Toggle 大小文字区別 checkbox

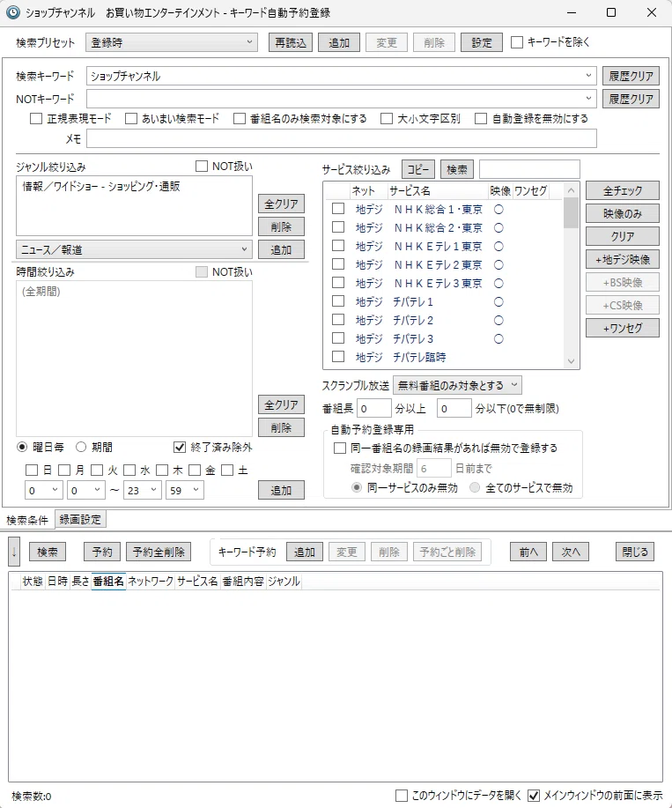tap(387, 119)
